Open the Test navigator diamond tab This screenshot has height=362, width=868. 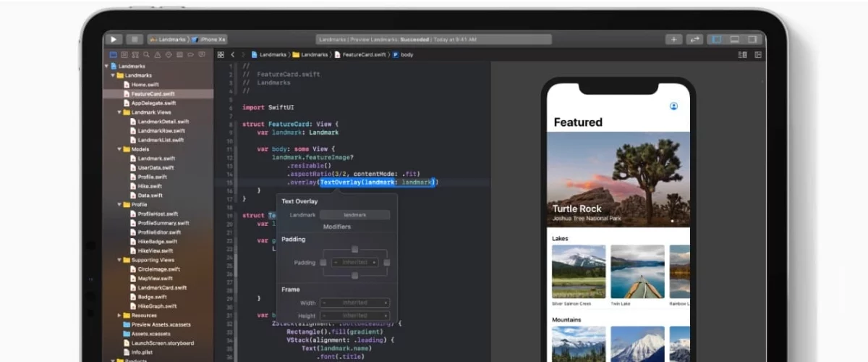pos(168,54)
